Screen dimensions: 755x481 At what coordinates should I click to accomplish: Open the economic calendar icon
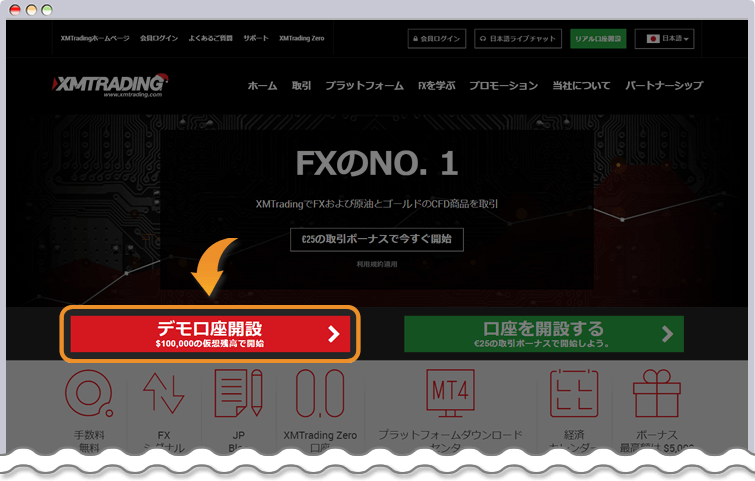pos(574,393)
